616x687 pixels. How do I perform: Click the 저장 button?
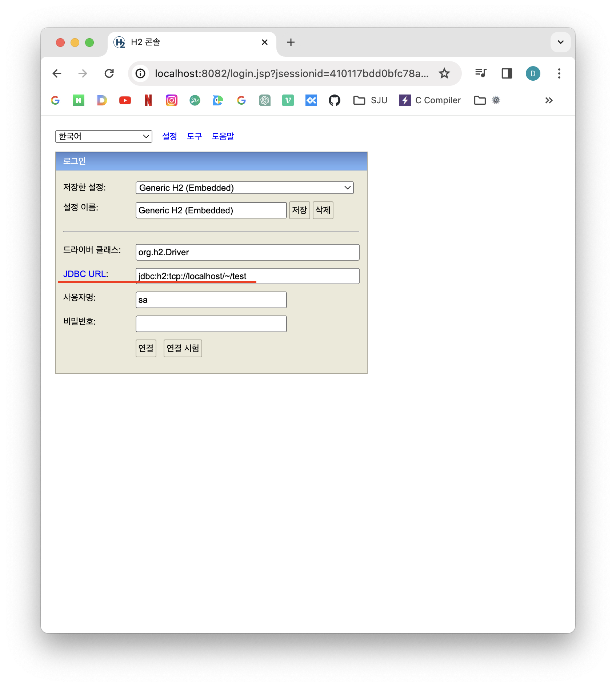tap(300, 210)
